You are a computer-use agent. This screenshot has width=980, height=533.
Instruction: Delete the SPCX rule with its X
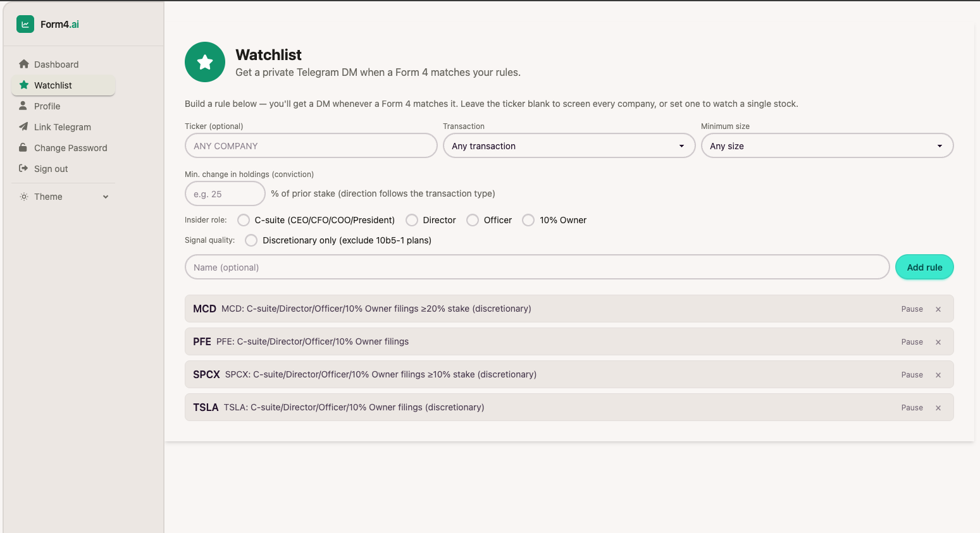[x=938, y=375]
